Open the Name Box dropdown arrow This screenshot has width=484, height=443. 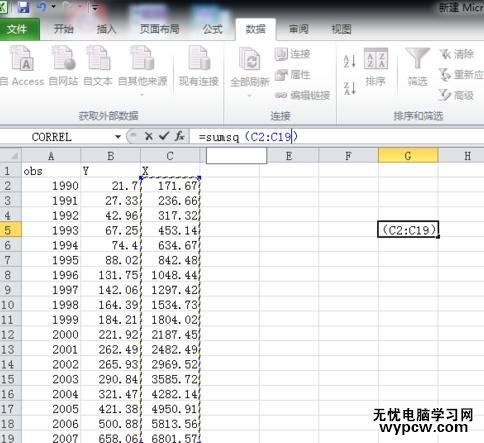[118, 137]
